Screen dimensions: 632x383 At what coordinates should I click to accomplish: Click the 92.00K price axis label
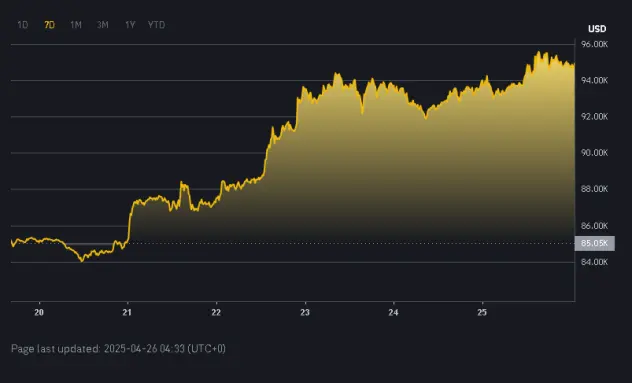[x=594, y=117]
